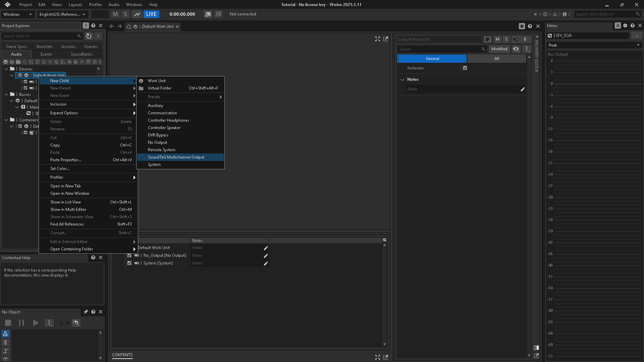The width and height of the screenshot is (644, 362).
Task: Switch to the Events tab
Action: tap(46, 54)
